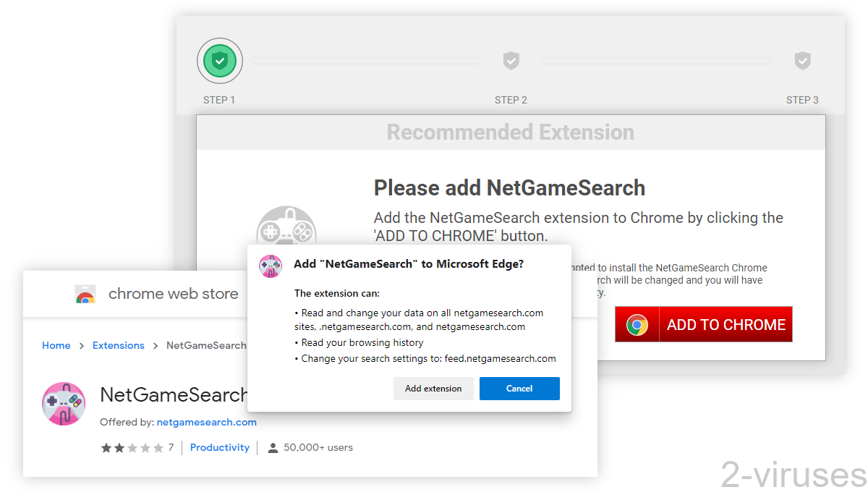This screenshot has height=495, width=868.
Task: Click the second star in the rating
Action: pos(118,447)
